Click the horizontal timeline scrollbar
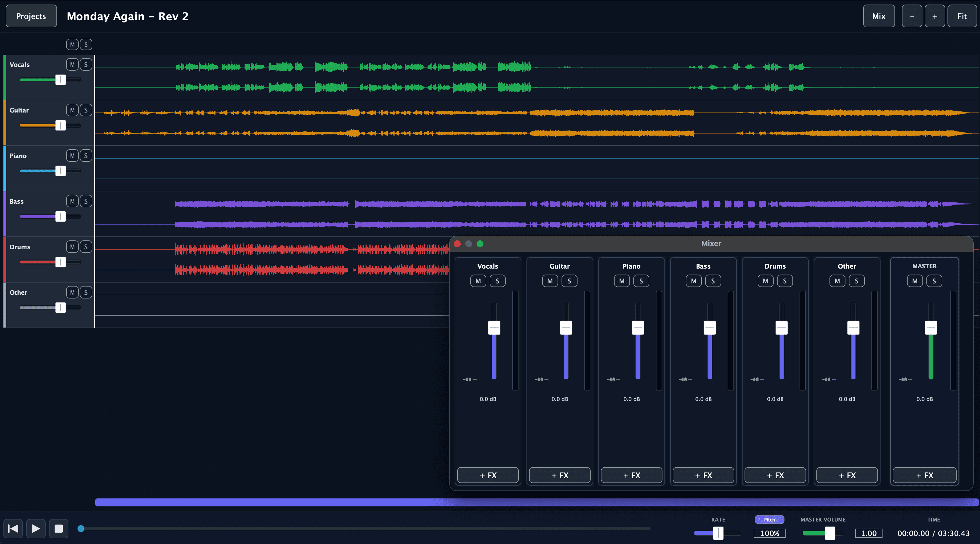 (537, 502)
